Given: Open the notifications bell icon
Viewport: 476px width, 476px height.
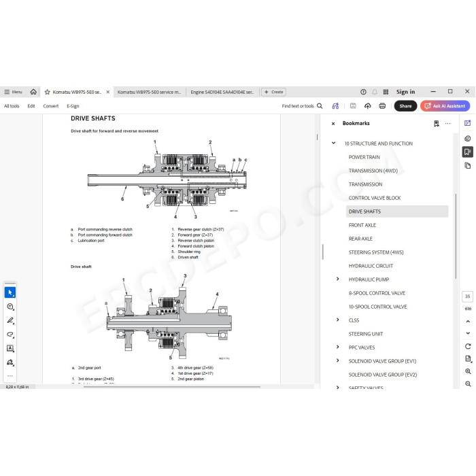Looking at the screenshot, I should click(375, 92).
